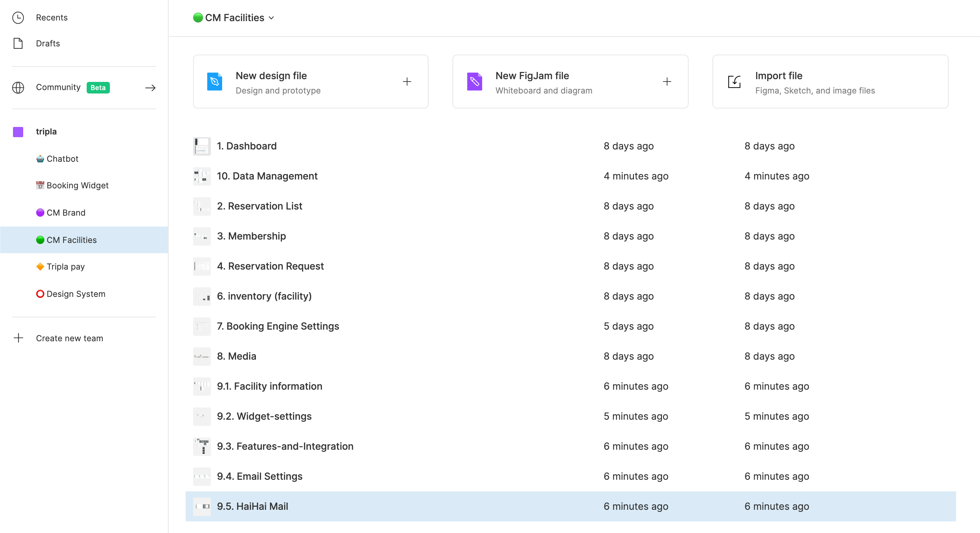Click the Community globe icon
The height and width of the screenshot is (533, 980).
pos(18,87)
